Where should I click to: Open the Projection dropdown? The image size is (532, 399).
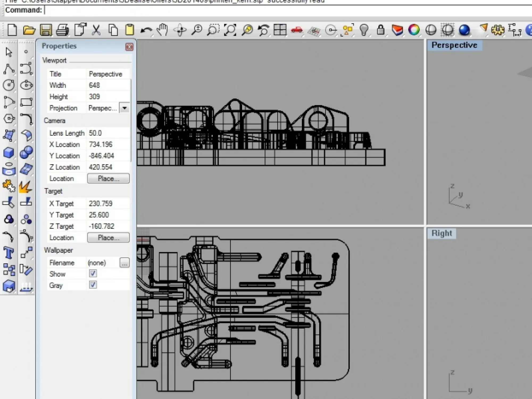[x=124, y=108]
